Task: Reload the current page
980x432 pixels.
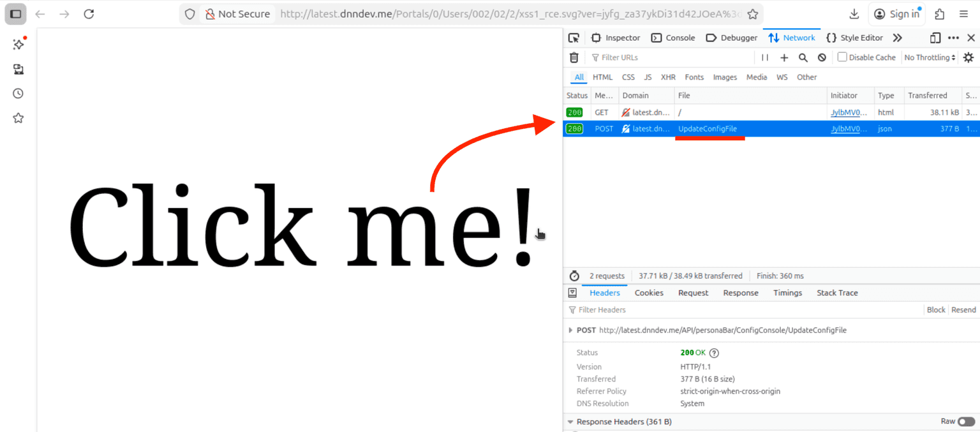Action: 89,14
